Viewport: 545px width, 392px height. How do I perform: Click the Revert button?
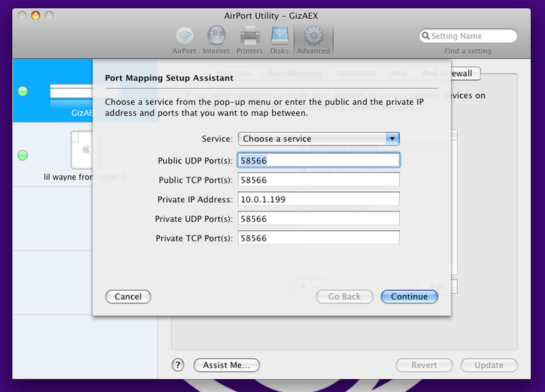tap(424, 365)
